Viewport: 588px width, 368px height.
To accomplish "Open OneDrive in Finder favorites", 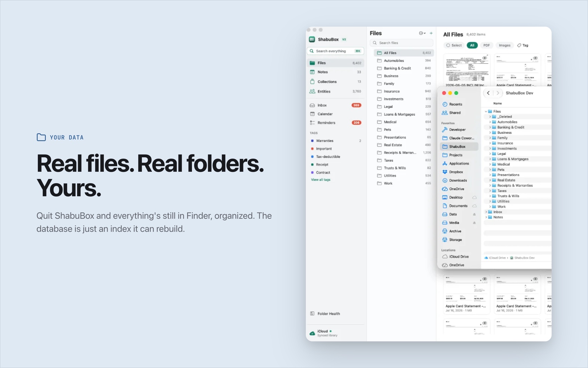I will click(x=459, y=189).
